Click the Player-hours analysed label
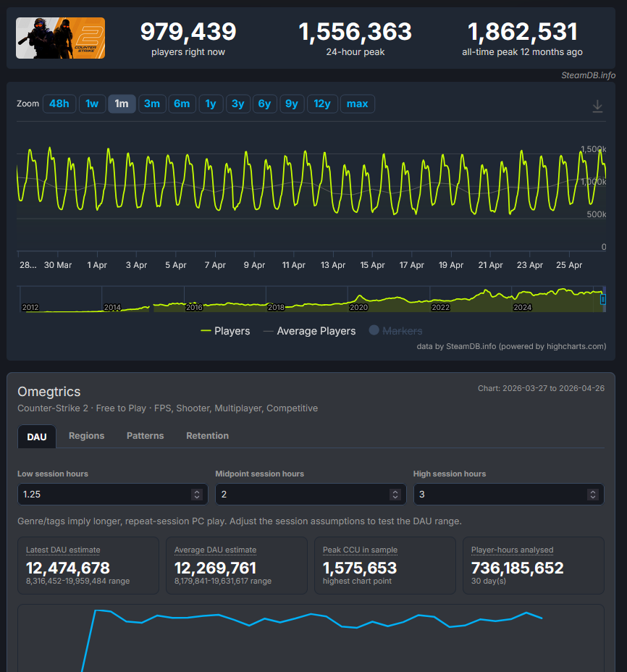Viewport: 627px width, 672px height. (512, 550)
